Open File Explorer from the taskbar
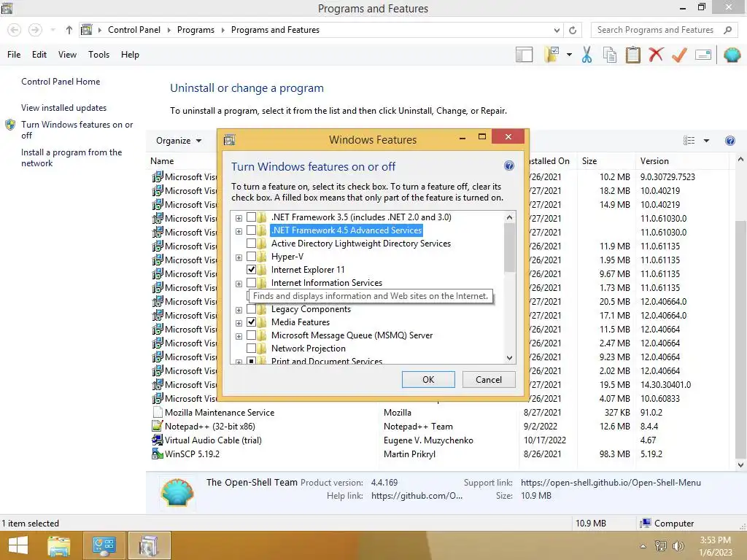The image size is (747, 560). click(59, 545)
